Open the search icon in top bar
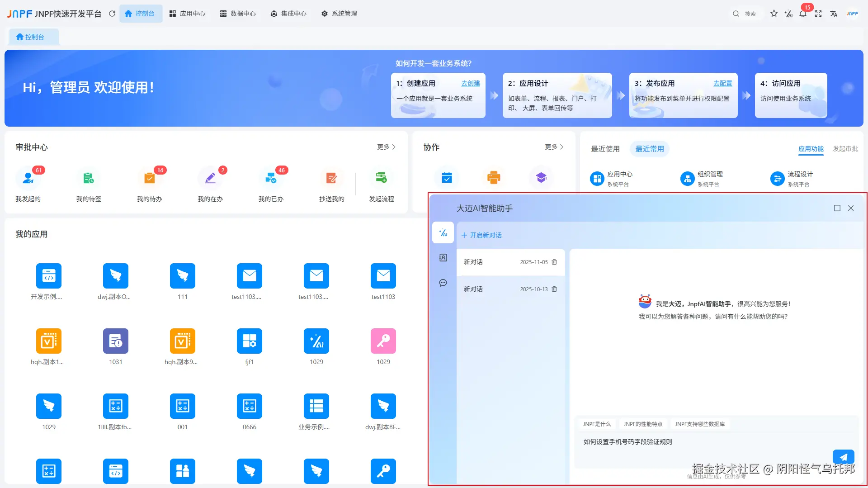This screenshot has height=488, width=868. [x=736, y=14]
